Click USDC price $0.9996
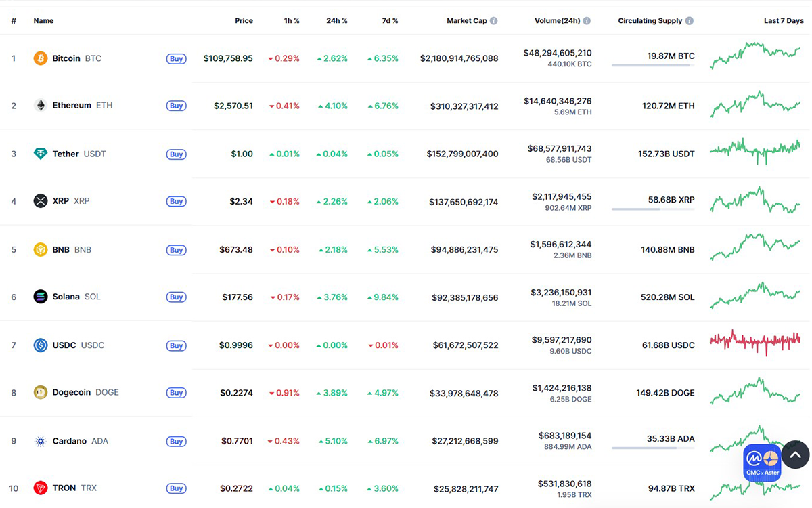Image resolution: width=812 pixels, height=508 pixels. tap(236, 345)
